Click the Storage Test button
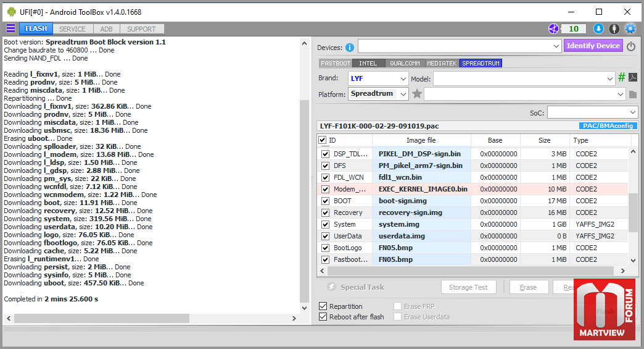This screenshot has width=644, height=349. tap(468, 287)
